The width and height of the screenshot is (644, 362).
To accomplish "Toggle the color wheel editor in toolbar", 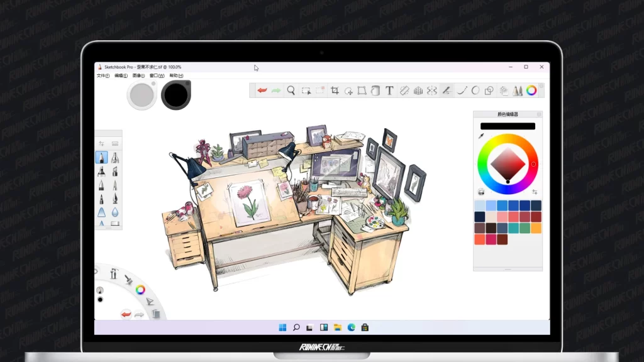I will tap(532, 90).
